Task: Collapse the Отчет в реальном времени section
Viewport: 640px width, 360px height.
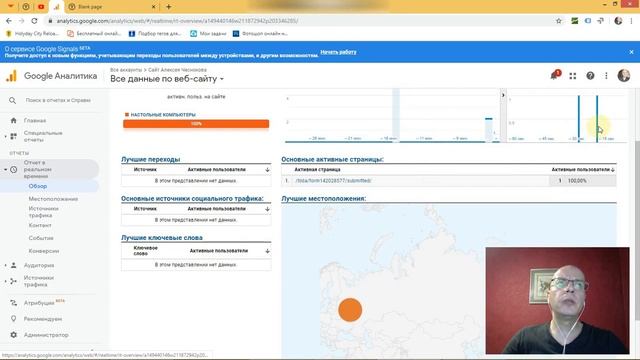Action: (x=5, y=169)
